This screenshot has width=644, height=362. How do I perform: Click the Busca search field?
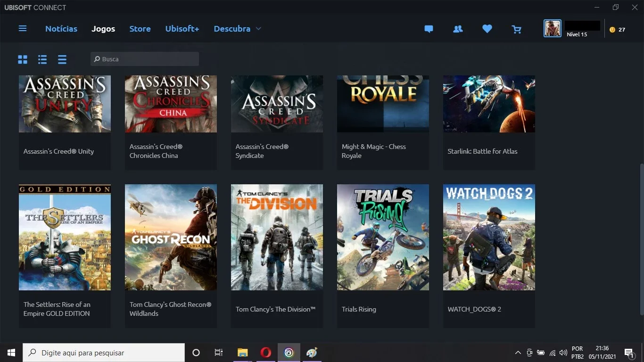145,59
